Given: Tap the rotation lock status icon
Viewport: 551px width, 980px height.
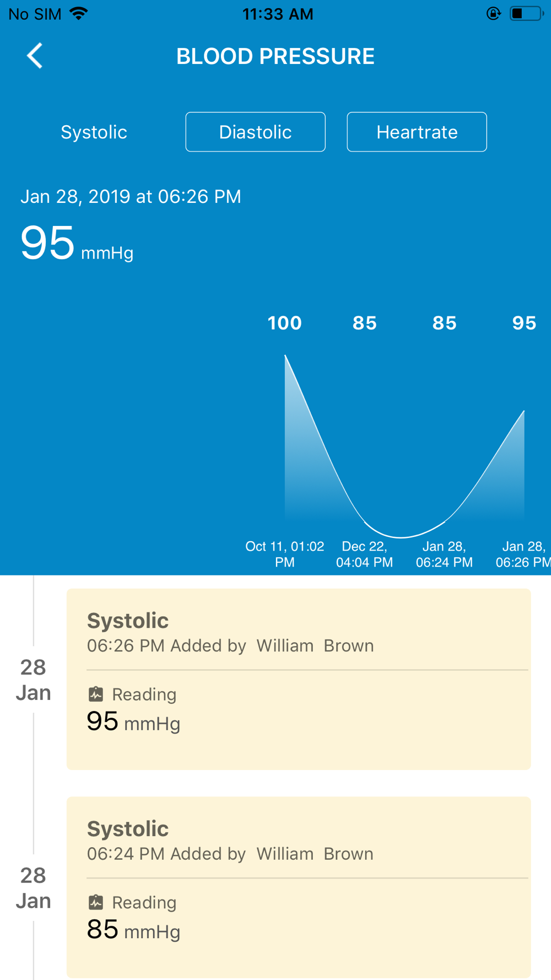Looking at the screenshot, I should tap(494, 14).
